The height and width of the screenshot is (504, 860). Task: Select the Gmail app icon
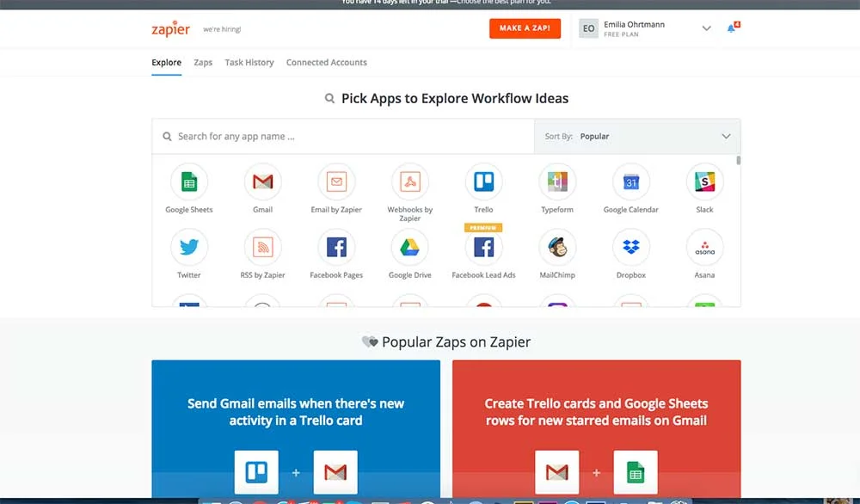tap(262, 181)
